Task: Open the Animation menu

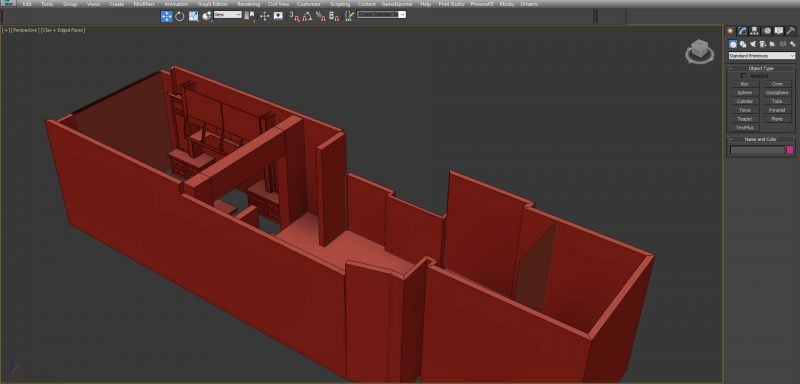Action: coord(176,4)
